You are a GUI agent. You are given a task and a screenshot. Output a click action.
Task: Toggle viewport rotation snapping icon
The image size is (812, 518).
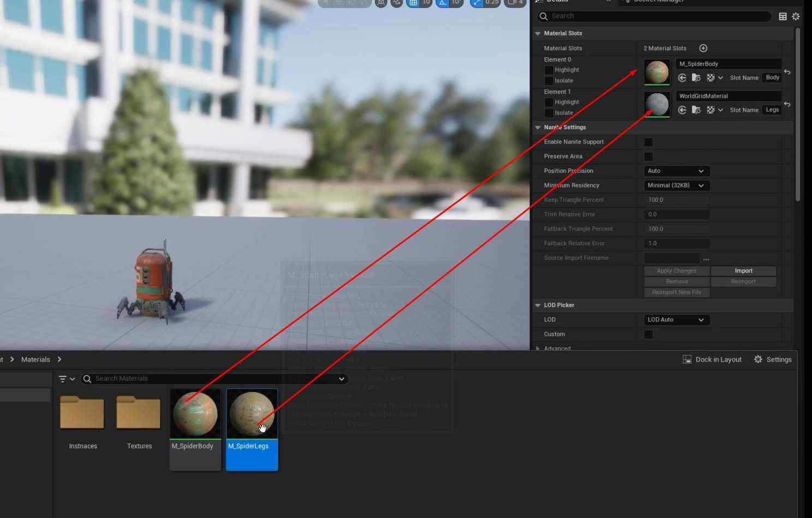443,3
